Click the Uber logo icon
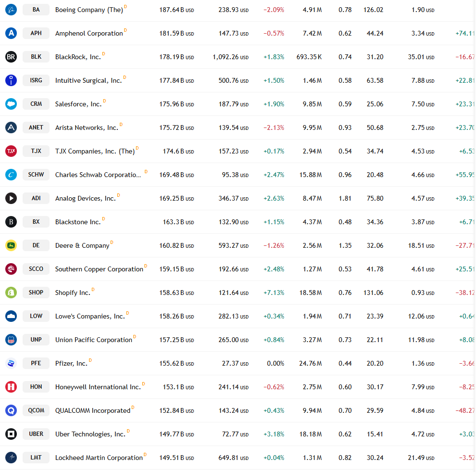 (11, 434)
